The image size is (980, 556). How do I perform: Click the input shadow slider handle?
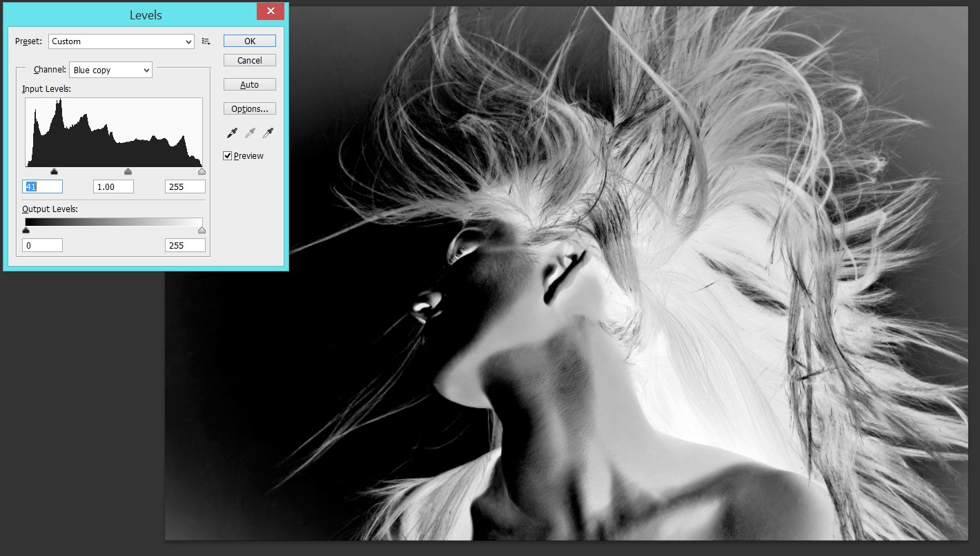[x=55, y=171]
